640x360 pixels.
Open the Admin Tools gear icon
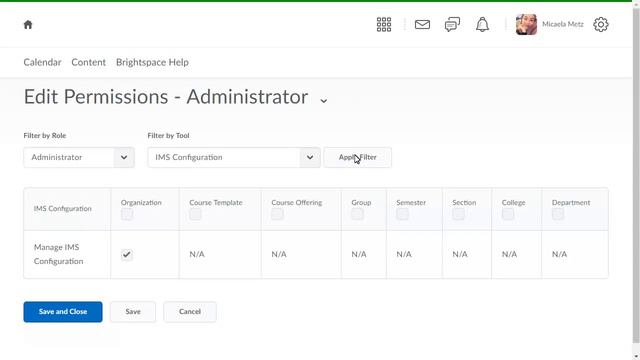600,24
